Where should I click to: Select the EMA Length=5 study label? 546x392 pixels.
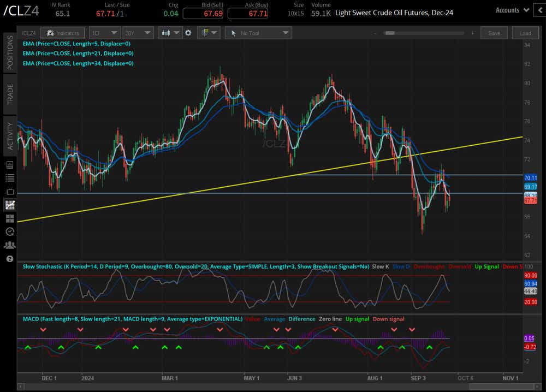click(76, 44)
